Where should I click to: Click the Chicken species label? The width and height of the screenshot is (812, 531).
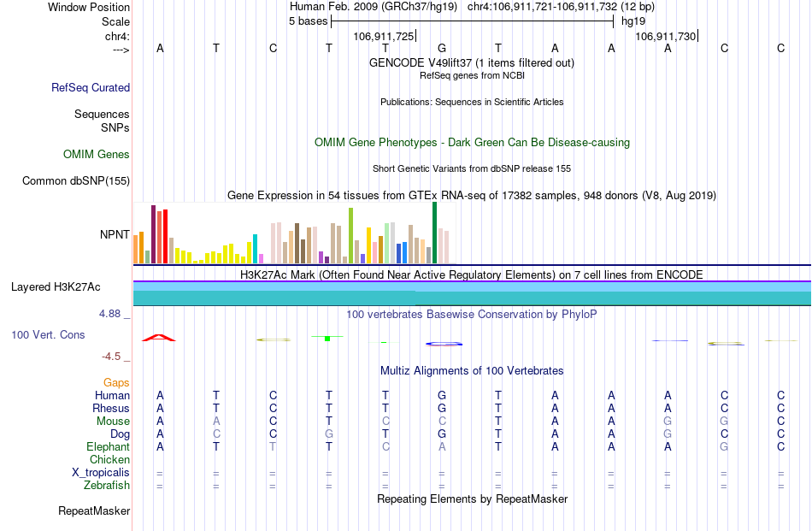tap(109, 459)
